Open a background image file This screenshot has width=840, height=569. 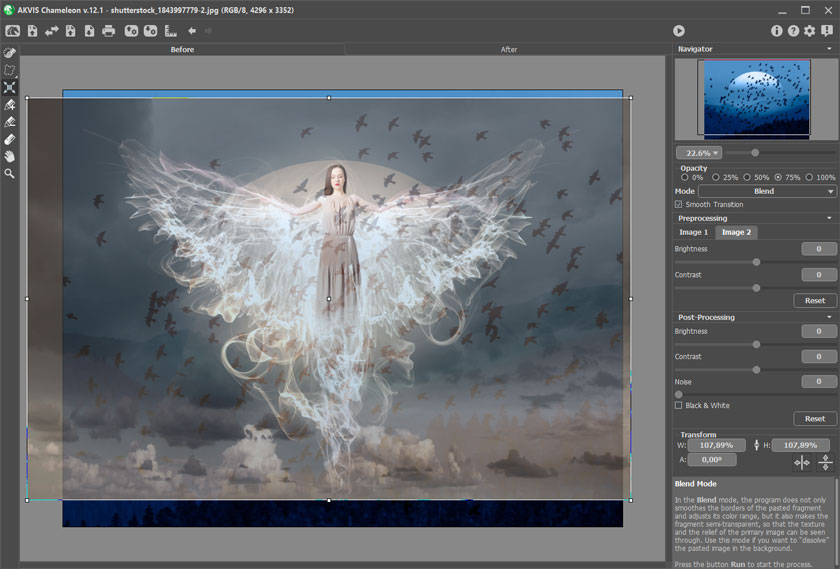point(33,31)
